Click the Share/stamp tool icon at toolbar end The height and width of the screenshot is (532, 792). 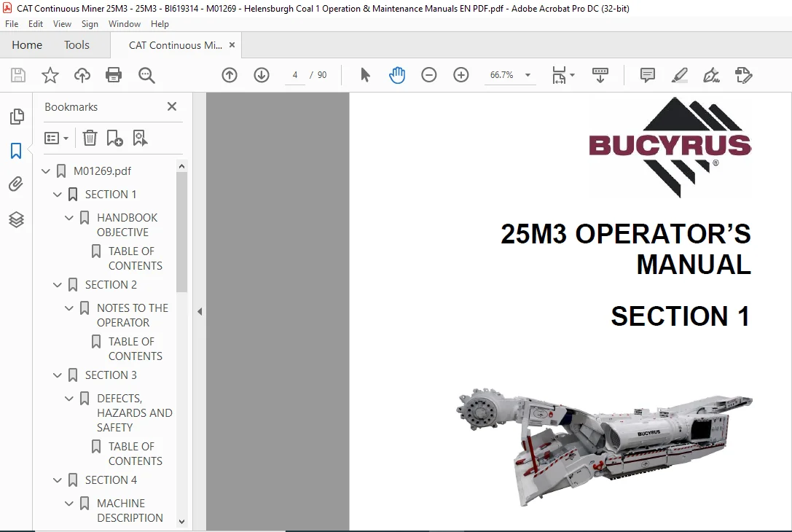click(x=743, y=75)
